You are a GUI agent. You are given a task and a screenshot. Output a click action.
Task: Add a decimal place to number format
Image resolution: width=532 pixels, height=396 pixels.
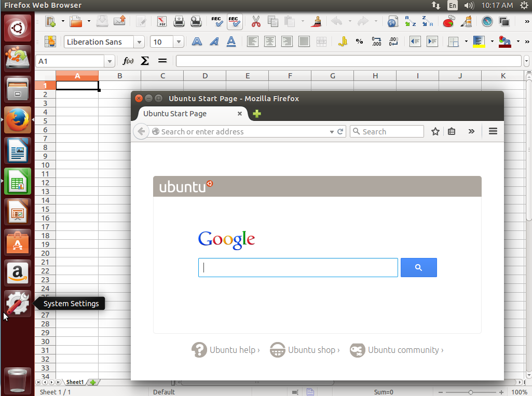tap(377, 42)
